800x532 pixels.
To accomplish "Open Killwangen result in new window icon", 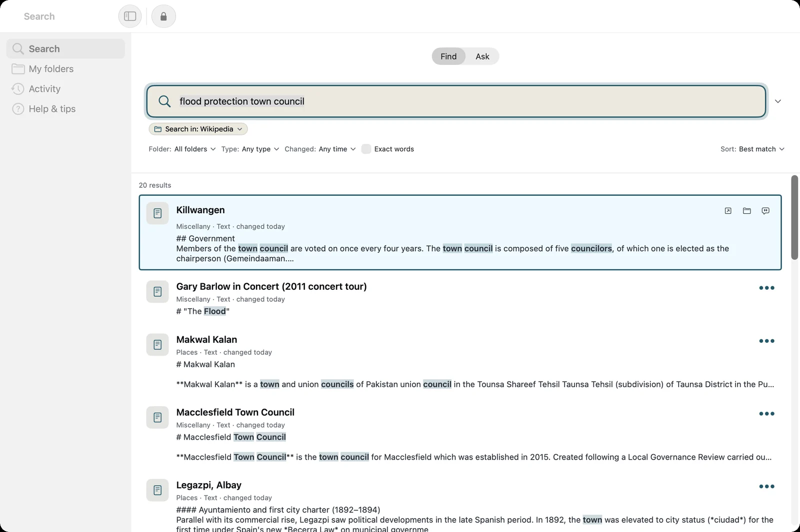I will (x=728, y=211).
